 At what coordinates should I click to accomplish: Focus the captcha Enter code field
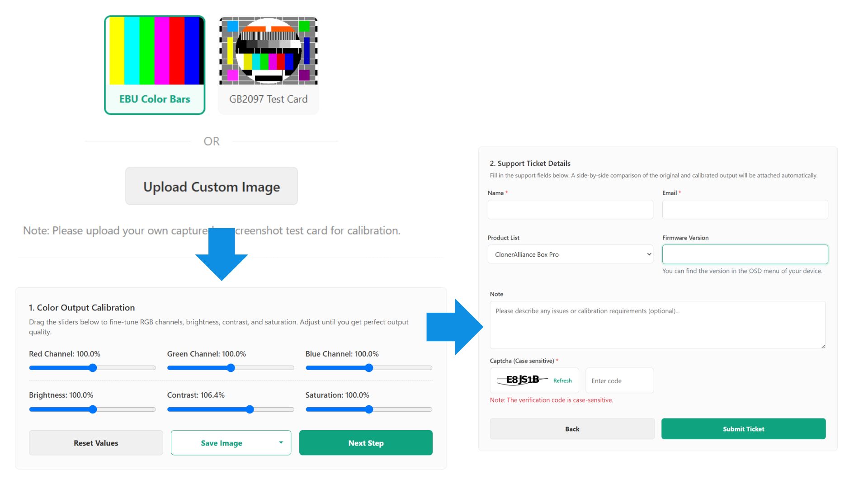coord(619,380)
